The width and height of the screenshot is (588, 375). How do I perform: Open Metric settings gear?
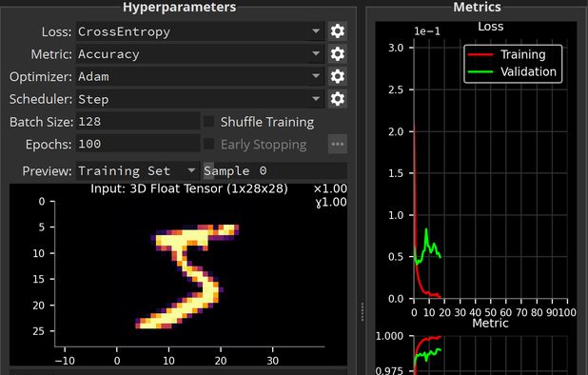pyautogui.click(x=338, y=54)
